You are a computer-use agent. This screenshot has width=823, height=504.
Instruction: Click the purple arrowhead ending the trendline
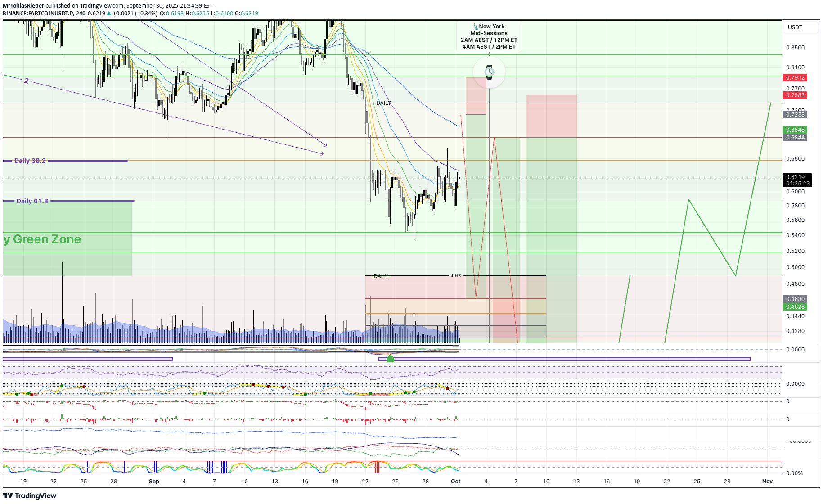[325, 144]
